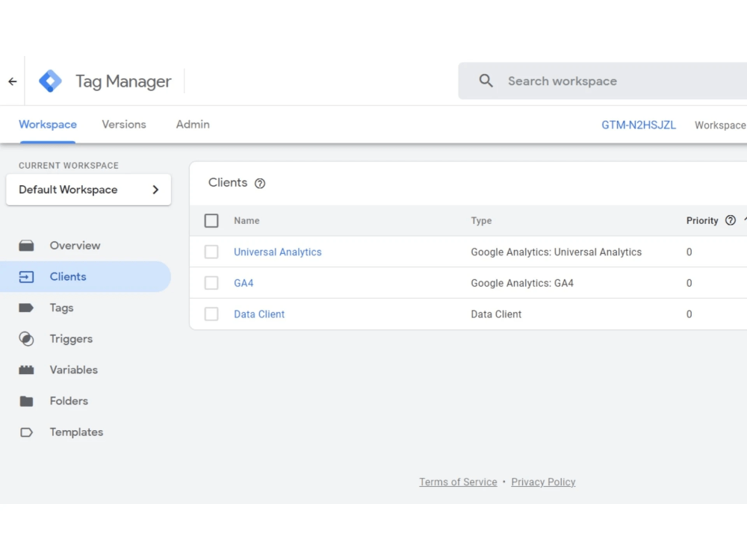Click the 'Google Analytics: GA4' type cell

click(522, 283)
